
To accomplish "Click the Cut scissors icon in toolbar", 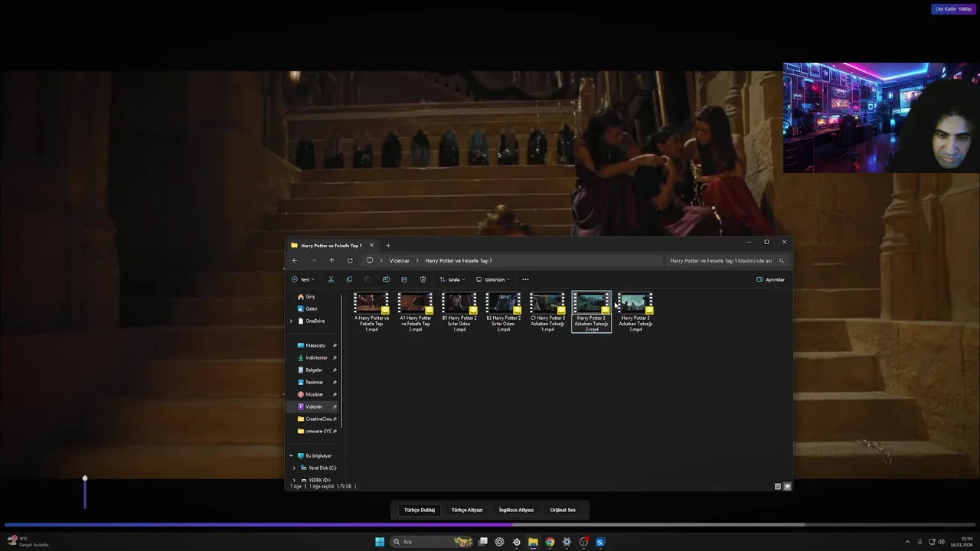I will 331,279.
